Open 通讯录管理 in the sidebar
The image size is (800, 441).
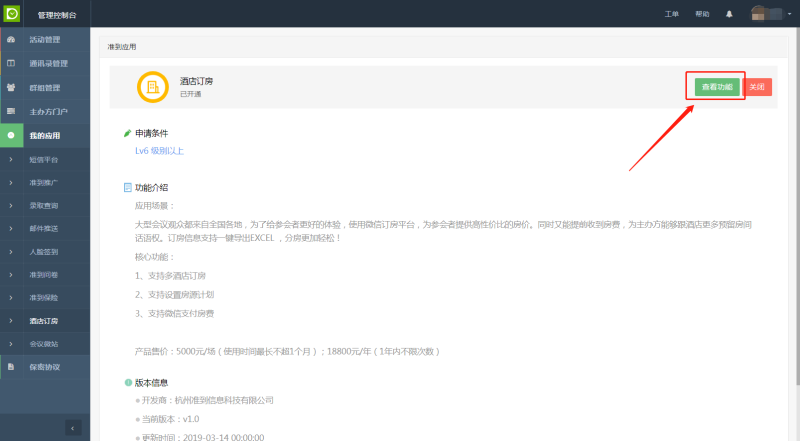point(48,63)
